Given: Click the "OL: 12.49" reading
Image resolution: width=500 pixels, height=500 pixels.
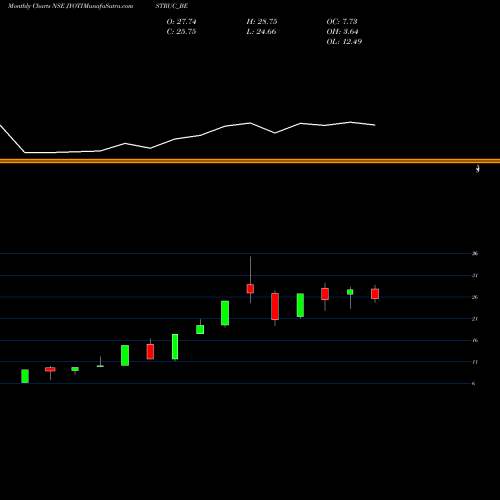Looking at the screenshot, I should click(344, 41).
